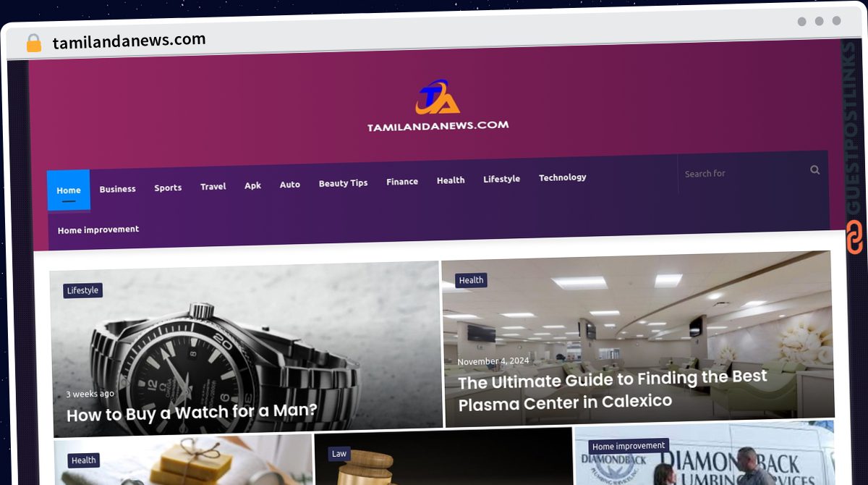This screenshot has width=868, height=485.
Task: Select Home improvement in navigation
Action: coord(98,229)
